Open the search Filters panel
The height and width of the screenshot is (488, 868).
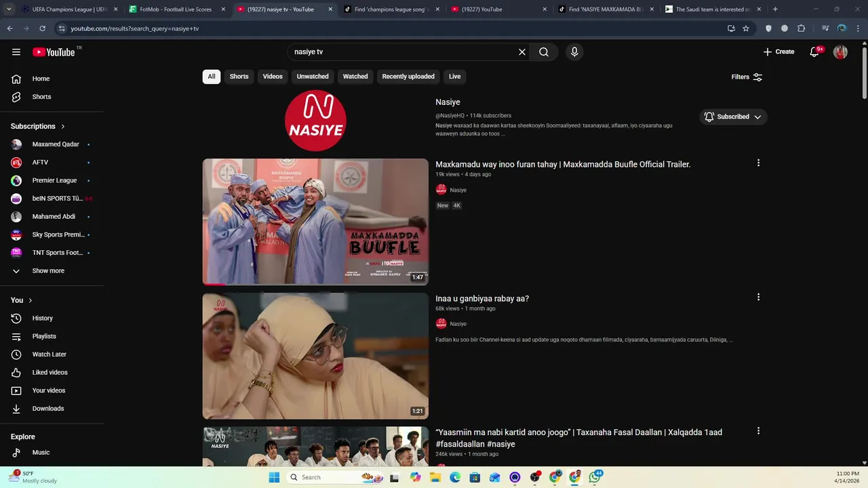747,77
